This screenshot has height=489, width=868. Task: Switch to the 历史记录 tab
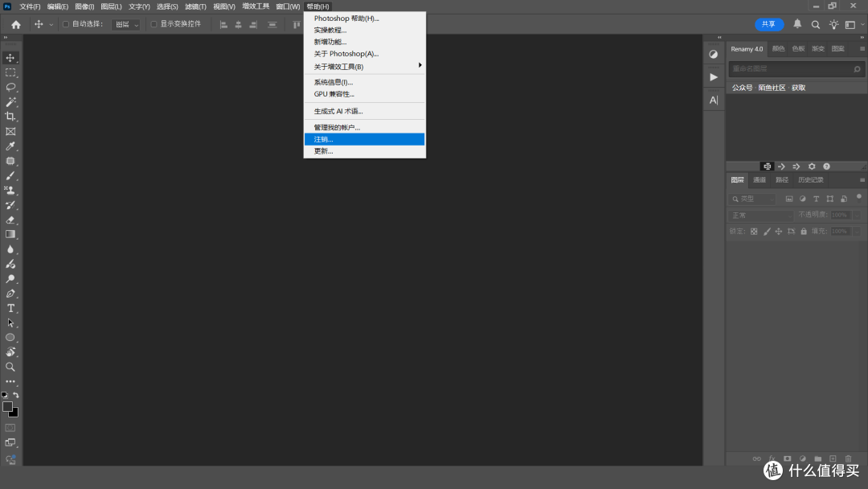click(810, 180)
